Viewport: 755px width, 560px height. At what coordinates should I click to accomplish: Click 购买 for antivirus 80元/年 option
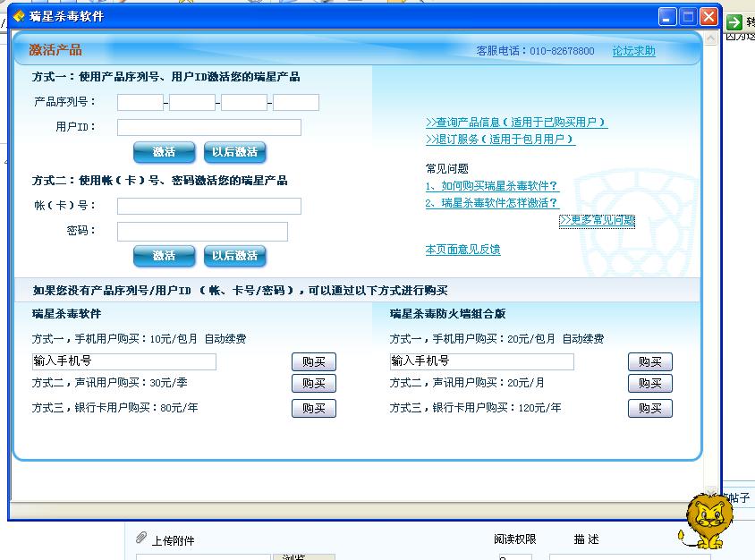point(314,409)
